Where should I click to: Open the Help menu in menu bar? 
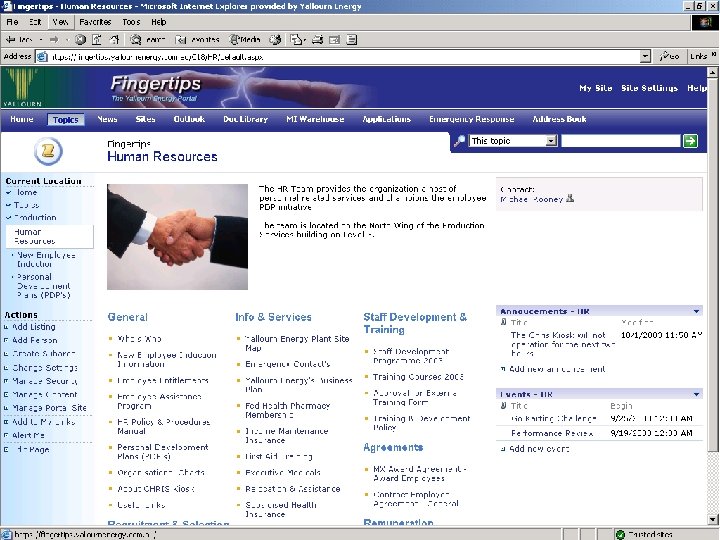click(158, 22)
